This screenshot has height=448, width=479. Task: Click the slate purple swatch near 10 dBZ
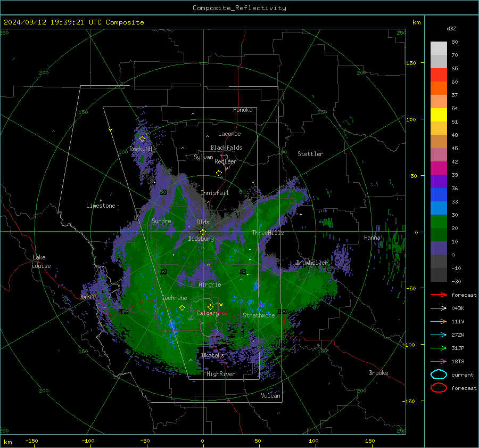click(x=439, y=248)
